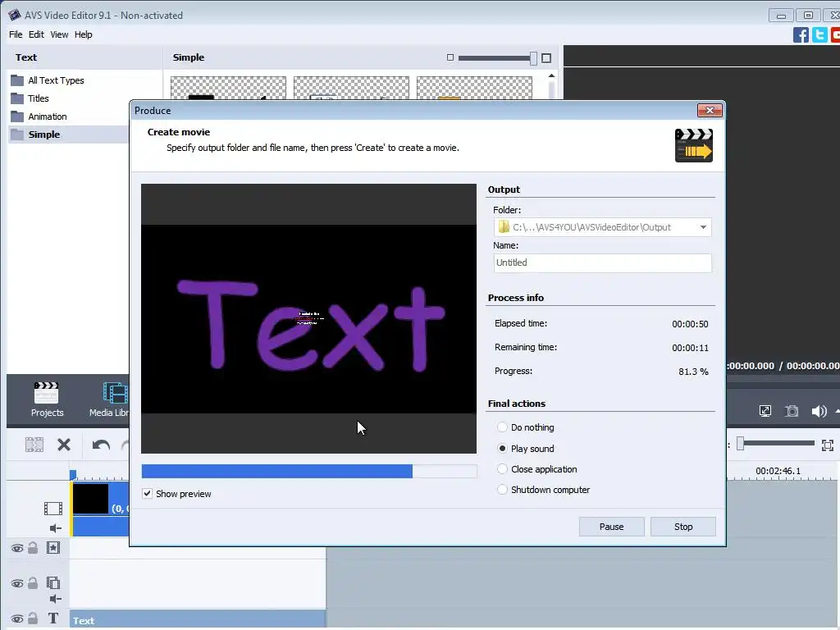Screen dimensions: 840x630
Task: Click the speaker icon under the video track
Action: point(55,528)
